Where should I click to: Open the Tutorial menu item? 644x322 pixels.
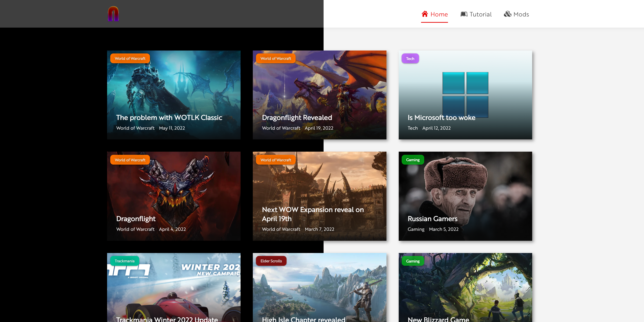(480, 14)
